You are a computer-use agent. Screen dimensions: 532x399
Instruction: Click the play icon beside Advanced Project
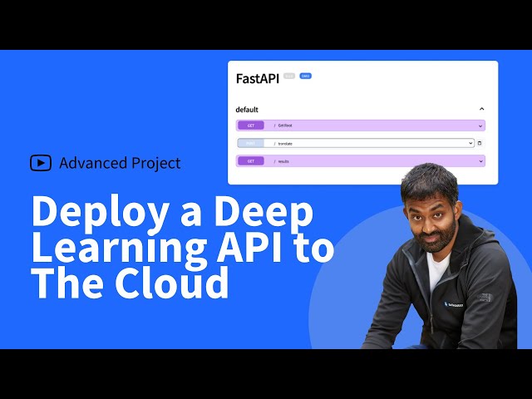coord(41,163)
